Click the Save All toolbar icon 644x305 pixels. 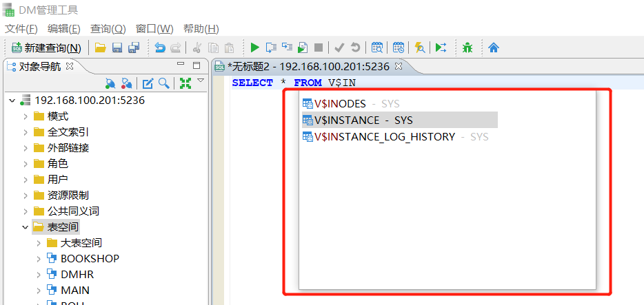134,48
